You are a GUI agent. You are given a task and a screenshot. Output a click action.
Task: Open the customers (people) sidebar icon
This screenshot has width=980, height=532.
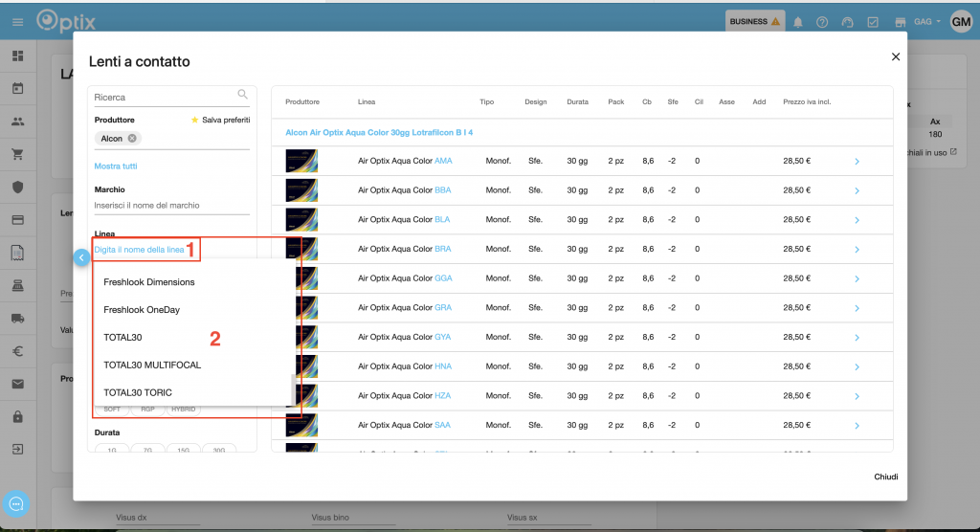coord(17,122)
